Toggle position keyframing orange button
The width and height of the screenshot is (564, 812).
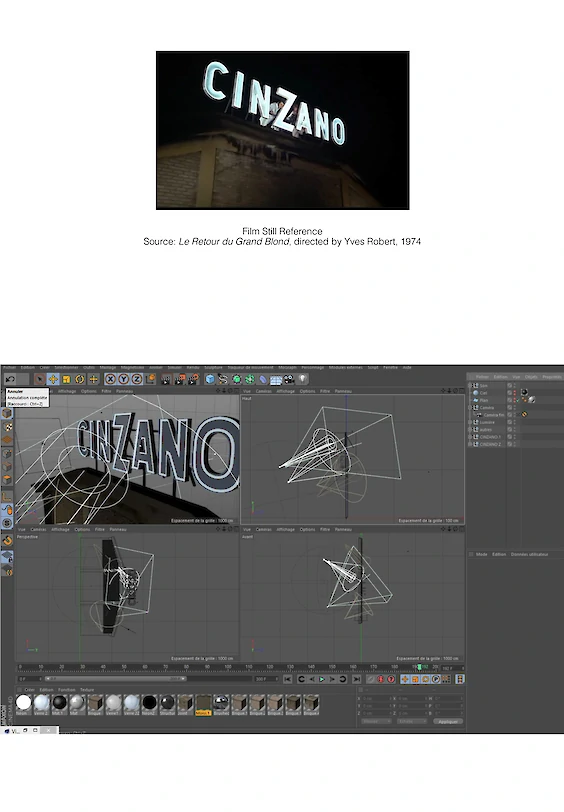click(405, 679)
